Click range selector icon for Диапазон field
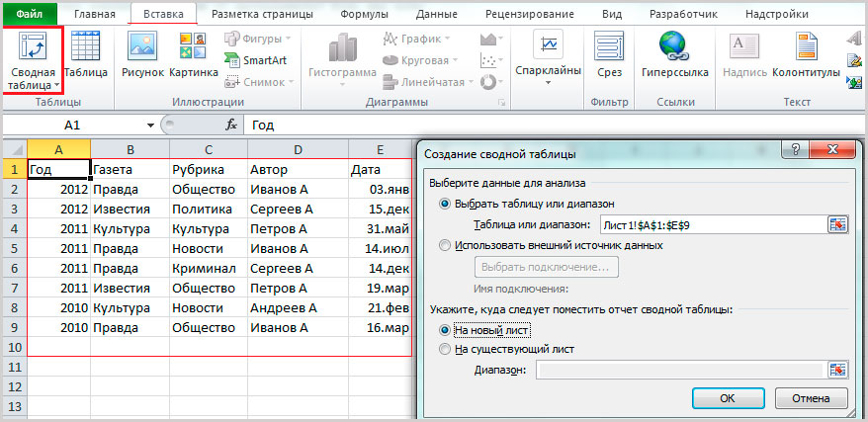 coord(838,370)
